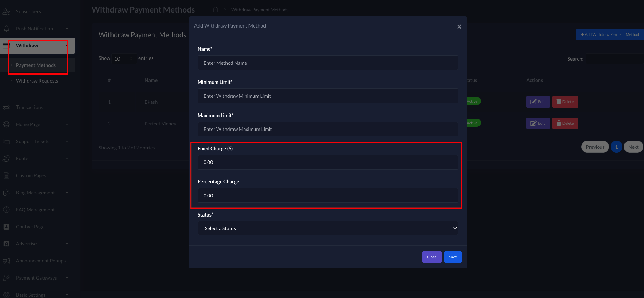Click the Blog Management icon
This screenshot has width=644, height=298.
7,193
